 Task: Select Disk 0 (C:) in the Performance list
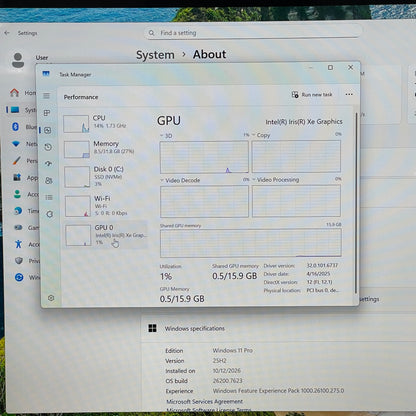pos(105,177)
